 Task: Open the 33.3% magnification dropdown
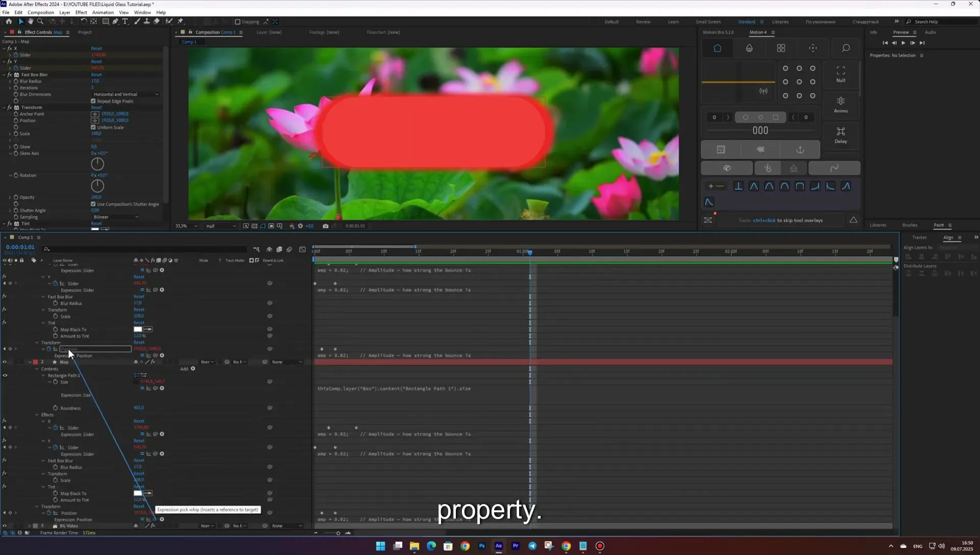[186, 226]
